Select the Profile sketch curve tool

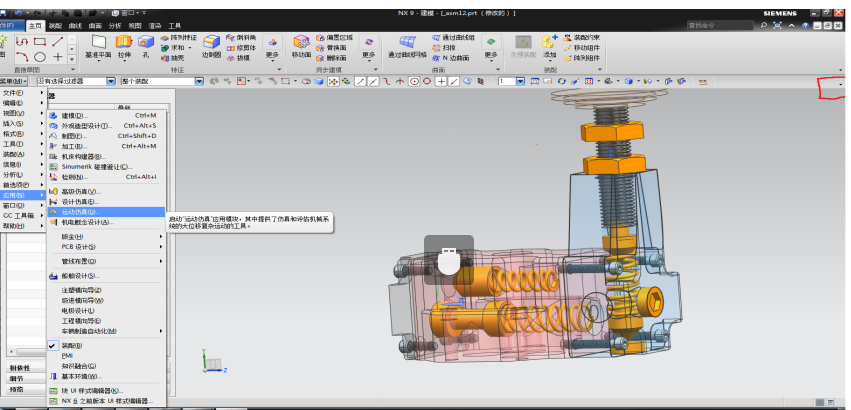[22, 41]
